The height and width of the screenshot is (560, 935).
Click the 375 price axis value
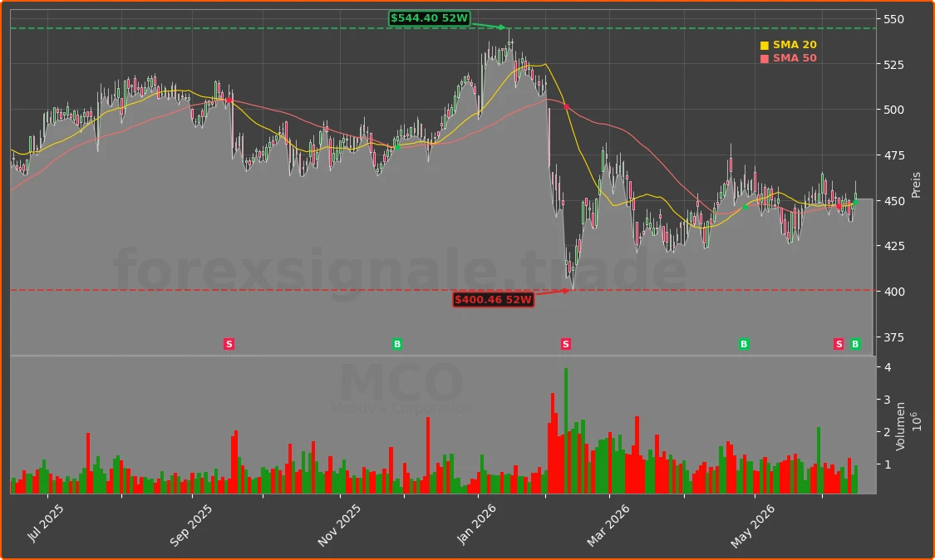point(893,337)
